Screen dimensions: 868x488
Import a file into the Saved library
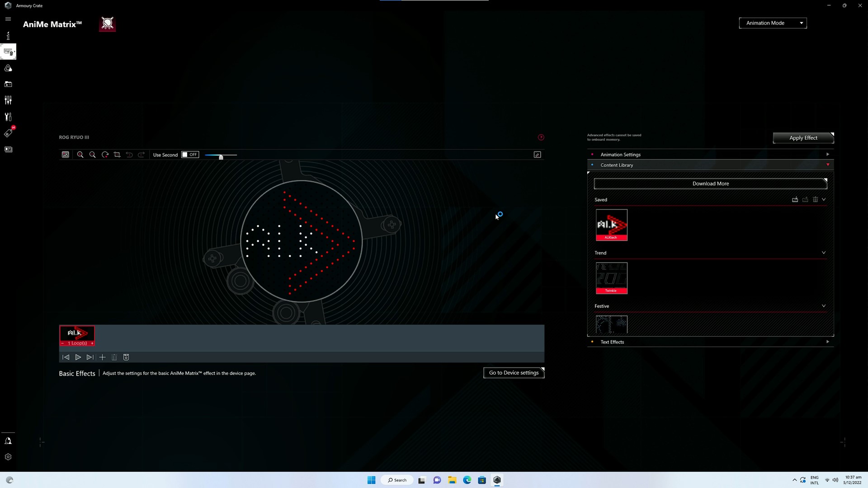click(x=795, y=199)
